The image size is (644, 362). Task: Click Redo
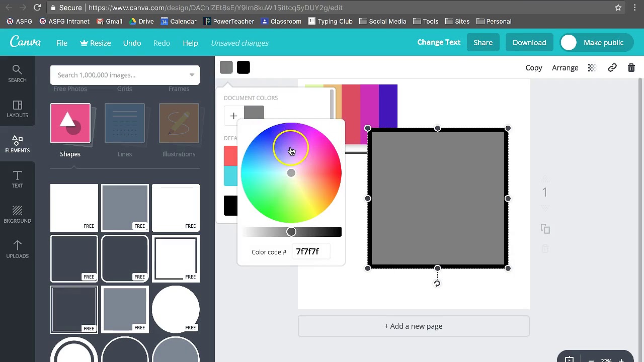162,43
